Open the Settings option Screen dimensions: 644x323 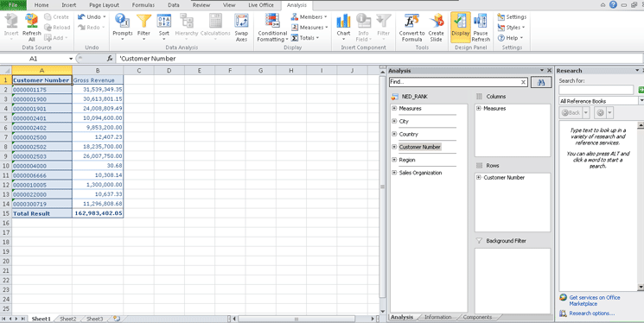pyautogui.click(x=512, y=16)
